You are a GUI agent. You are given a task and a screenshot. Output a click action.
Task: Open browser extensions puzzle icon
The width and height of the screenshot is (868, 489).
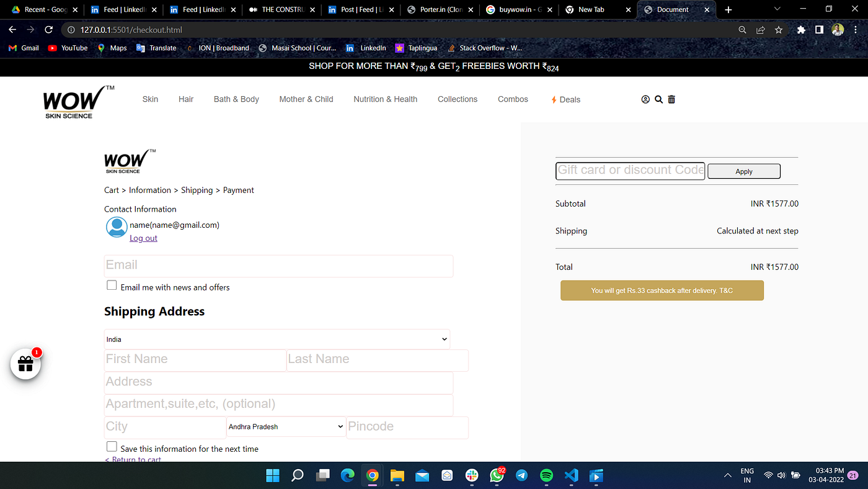pyautogui.click(x=801, y=30)
